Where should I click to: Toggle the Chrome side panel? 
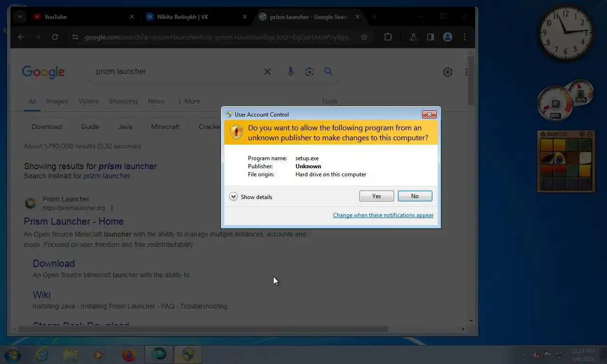[430, 37]
